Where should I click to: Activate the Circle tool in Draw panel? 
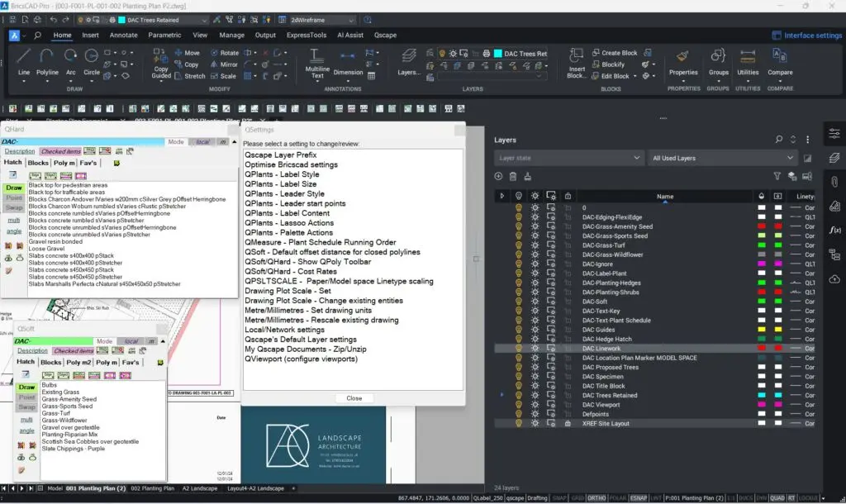tap(92, 61)
